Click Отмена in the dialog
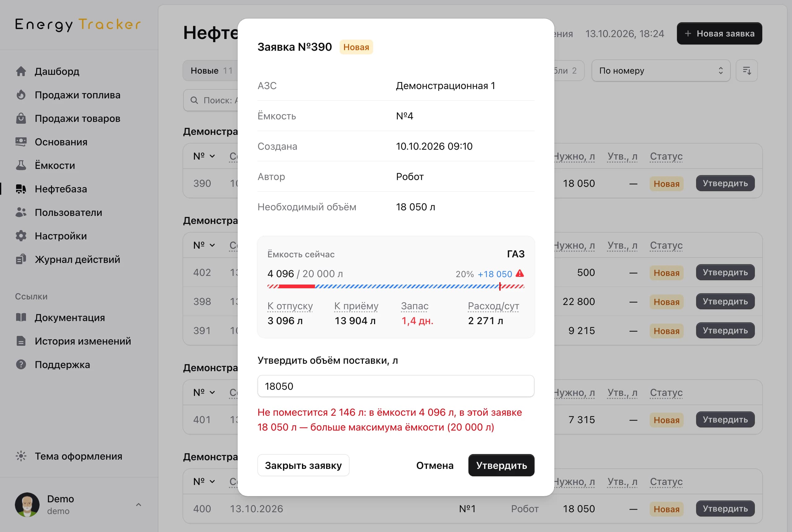Image resolution: width=792 pixels, height=532 pixels. (x=435, y=465)
